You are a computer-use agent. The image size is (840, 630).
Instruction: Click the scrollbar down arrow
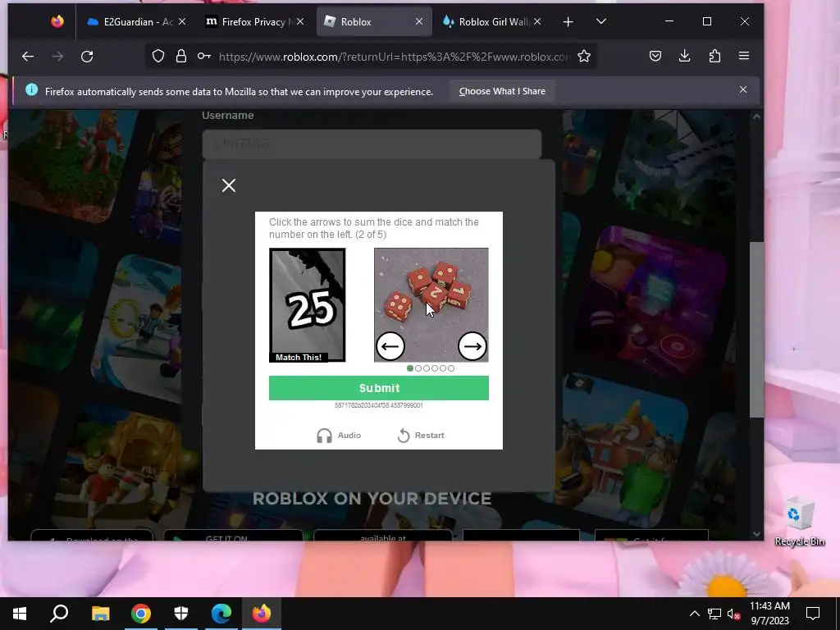(756, 533)
